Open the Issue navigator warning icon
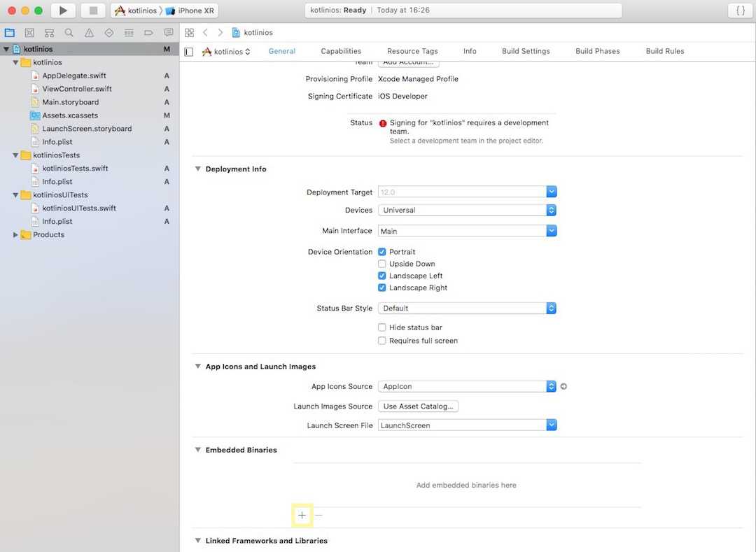Image resolution: width=756 pixels, height=552 pixels. [89, 33]
